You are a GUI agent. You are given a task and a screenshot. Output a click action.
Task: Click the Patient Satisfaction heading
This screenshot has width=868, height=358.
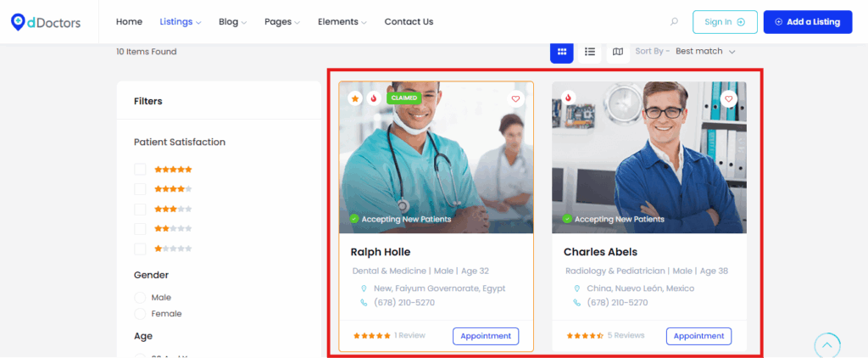tap(180, 143)
